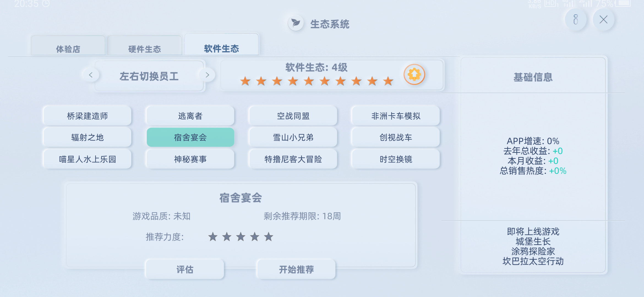Choose 雪山小兄弟 from the game list
This screenshot has width=644, height=297.
click(x=293, y=137)
